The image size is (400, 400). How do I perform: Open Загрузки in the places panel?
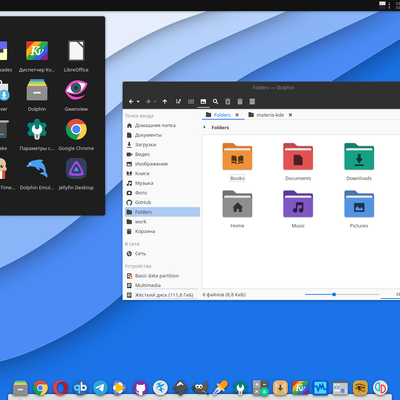pos(162,145)
